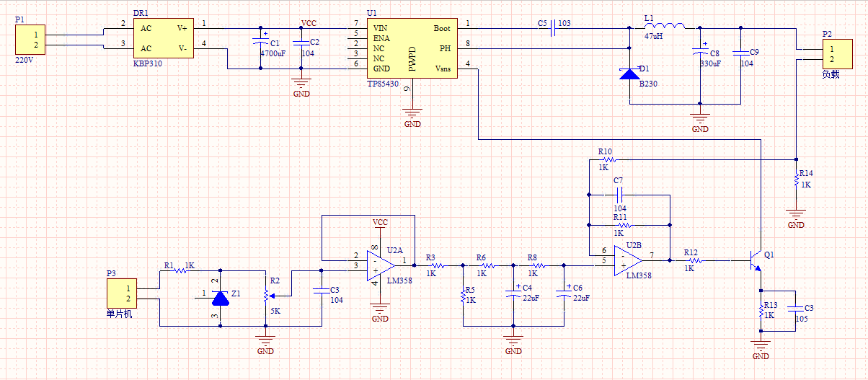Image resolution: width=868 pixels, height=380 pixels.
Task: Select capacitor C4 22uF
Action: click(x=513, y=294)
